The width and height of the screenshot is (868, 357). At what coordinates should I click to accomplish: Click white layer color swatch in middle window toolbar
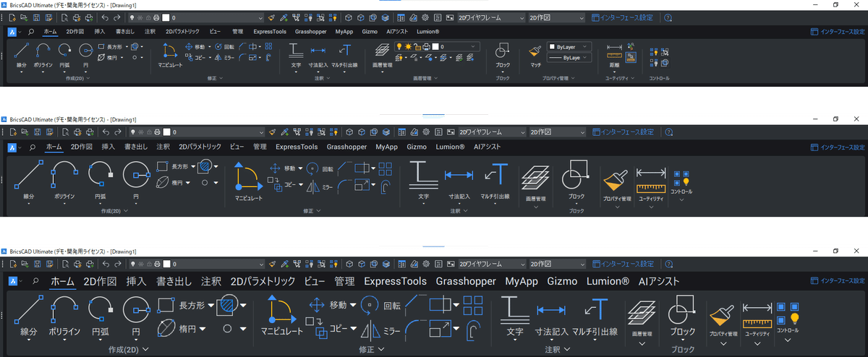coord(166,132)
